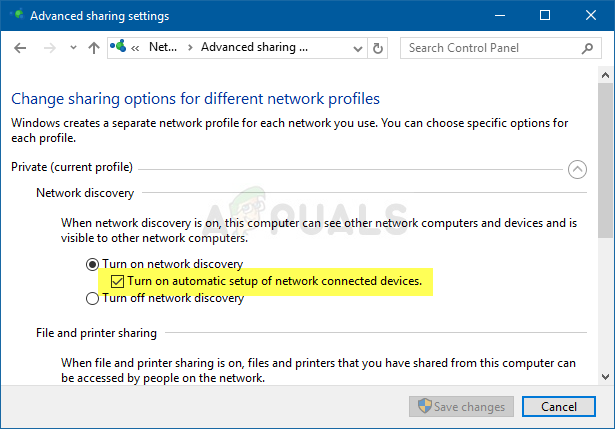This screenshot has width=615, height=429.
Task: Collapse the Private profile section chevron
Action: 577,169
